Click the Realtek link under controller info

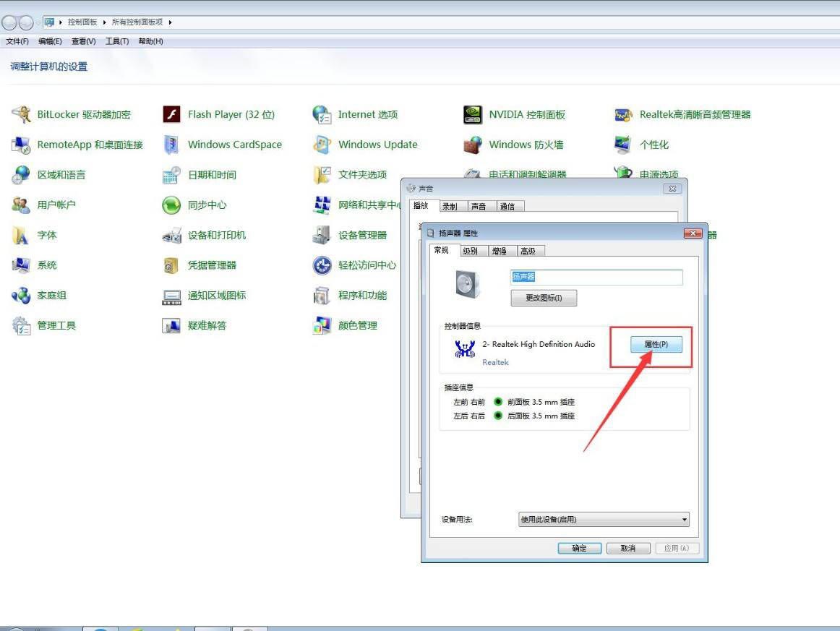coord(495,362)
